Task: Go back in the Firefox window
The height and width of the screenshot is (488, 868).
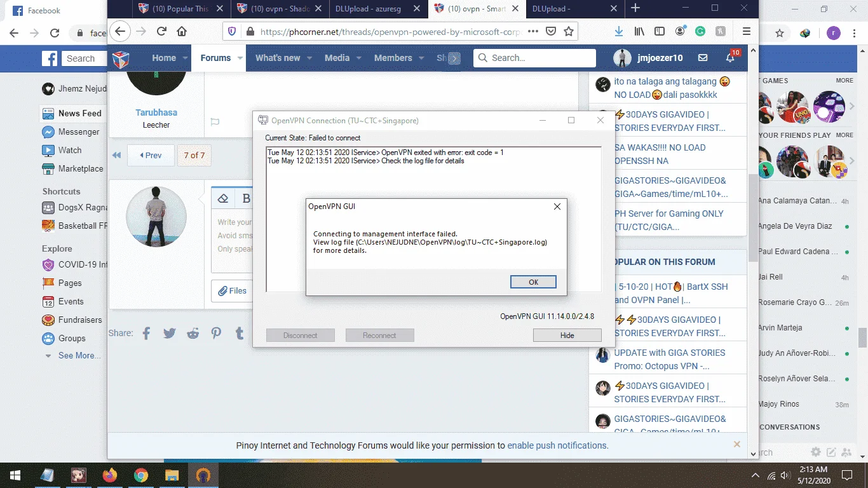Action: coord(121,31)
